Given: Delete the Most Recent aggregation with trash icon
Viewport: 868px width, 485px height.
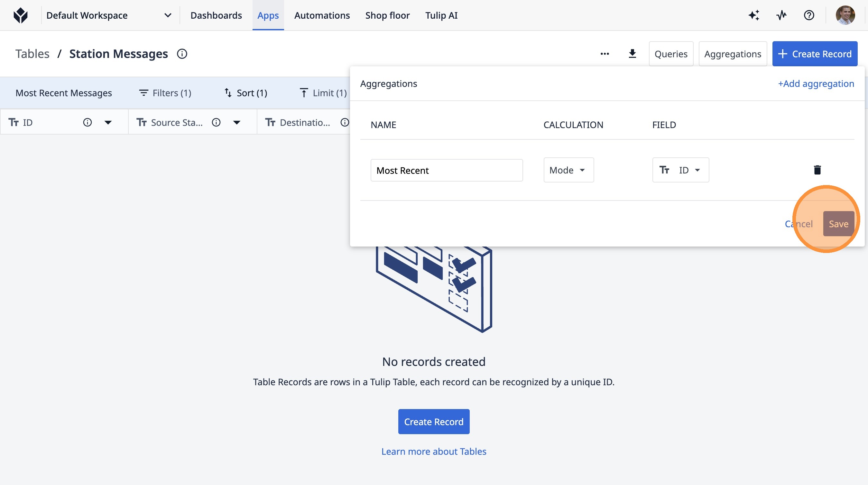Looking at the screenshot, I should coord(817,170).
